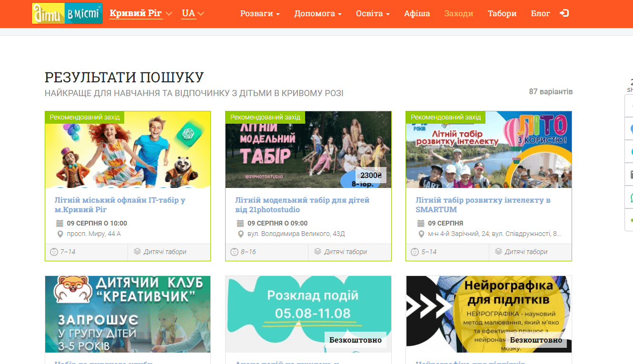
Task: Click Дитячі табори category on модельний табір card
Action: [x=346, y=252]
